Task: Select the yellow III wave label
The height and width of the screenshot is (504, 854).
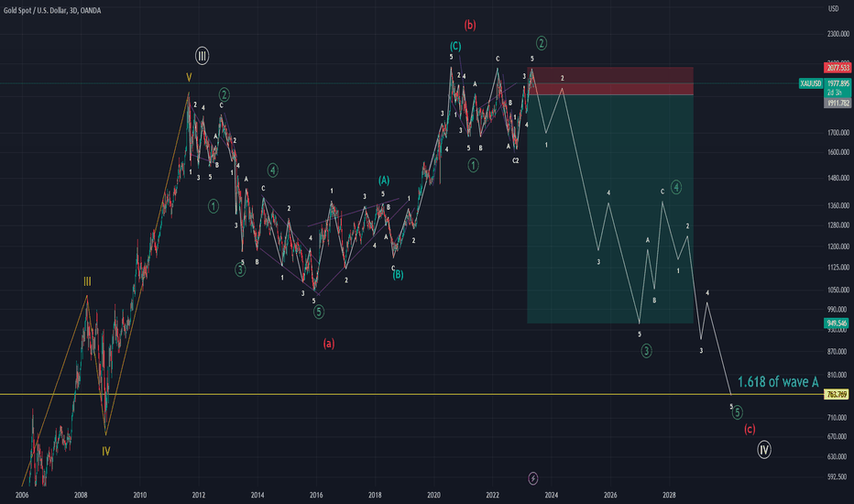Action: click(x=87, y=281)
